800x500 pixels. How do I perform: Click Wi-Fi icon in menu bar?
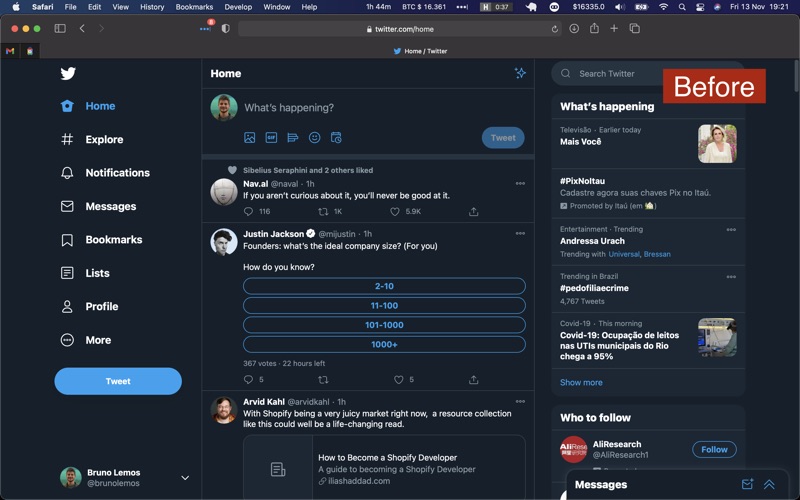coord(663,7)
